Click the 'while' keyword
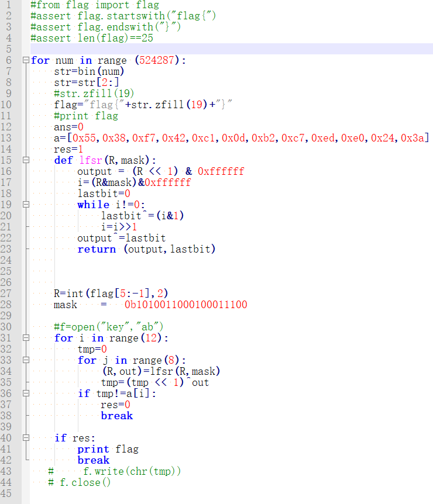433x504 pixels. pyautogui.click(x=93, y=205)
